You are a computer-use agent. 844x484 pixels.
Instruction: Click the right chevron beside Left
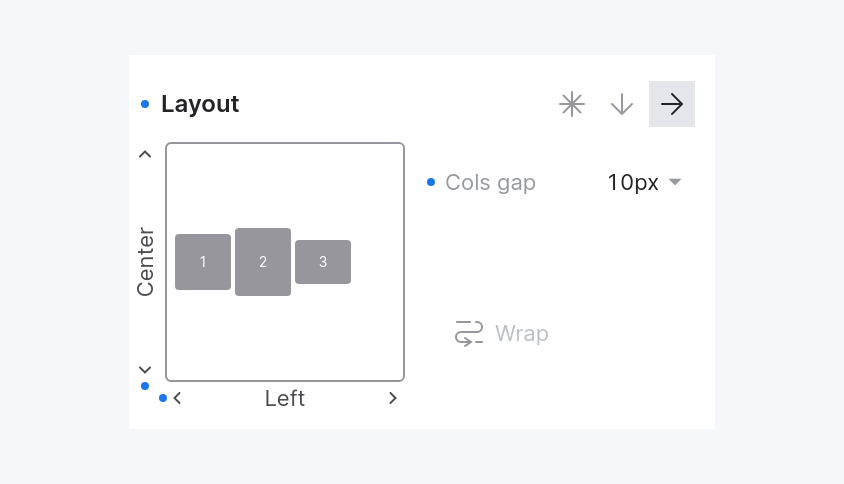[x=393, y=399]
